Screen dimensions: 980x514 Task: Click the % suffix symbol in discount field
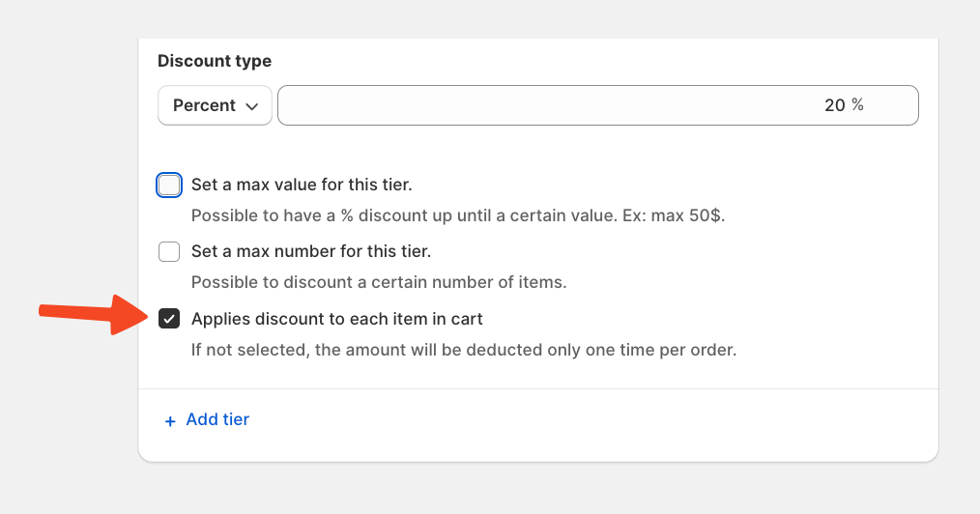(x=857, y=105)
